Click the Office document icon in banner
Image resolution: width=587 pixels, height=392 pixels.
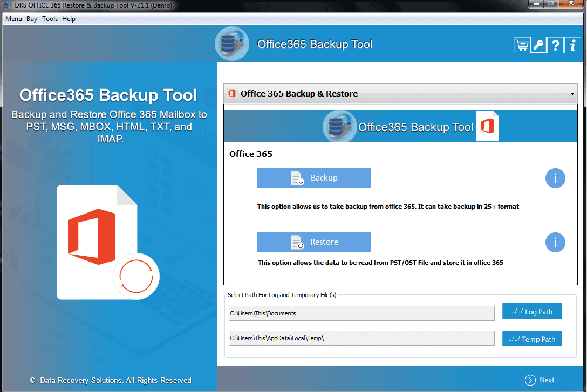coord(487,126)
